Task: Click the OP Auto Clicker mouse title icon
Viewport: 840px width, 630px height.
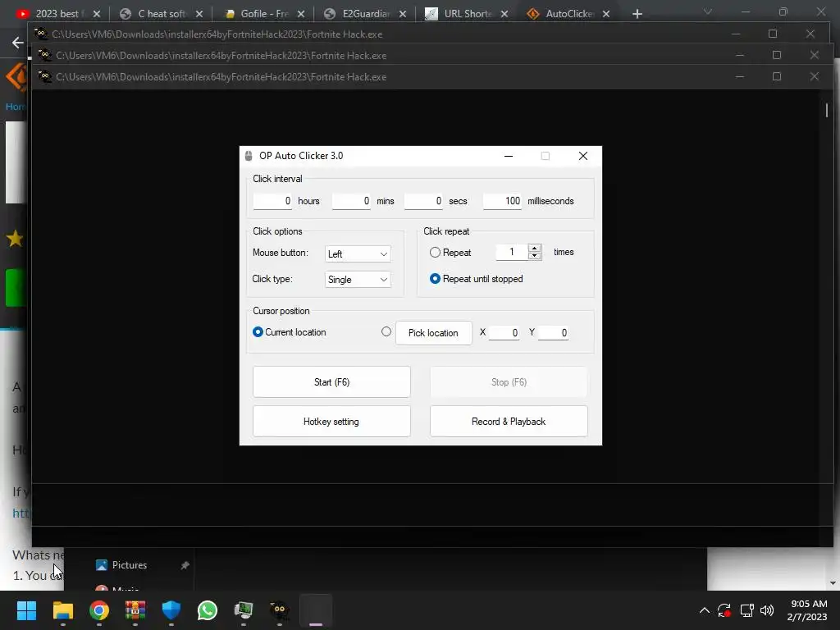Action: (249, 156)
